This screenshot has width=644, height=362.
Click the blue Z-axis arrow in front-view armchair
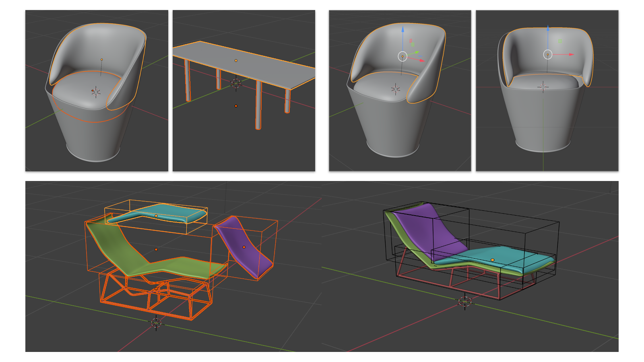[548, 37]
